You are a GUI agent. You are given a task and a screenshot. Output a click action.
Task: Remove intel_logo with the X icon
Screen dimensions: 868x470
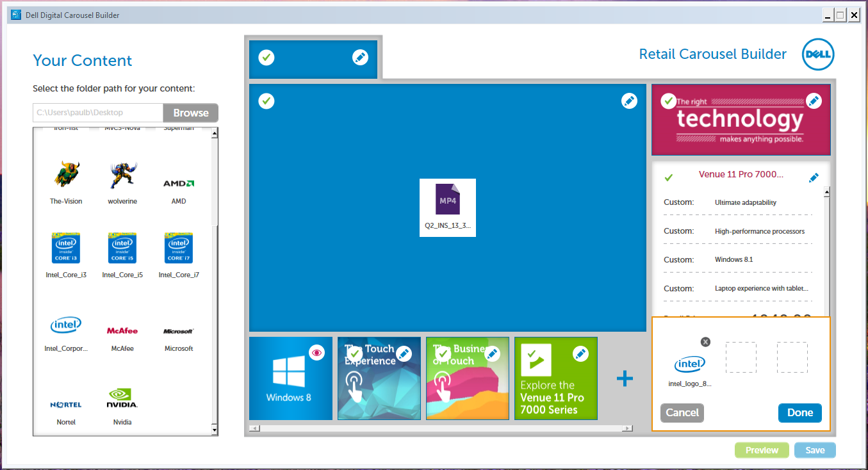click(x=705, y=342)
